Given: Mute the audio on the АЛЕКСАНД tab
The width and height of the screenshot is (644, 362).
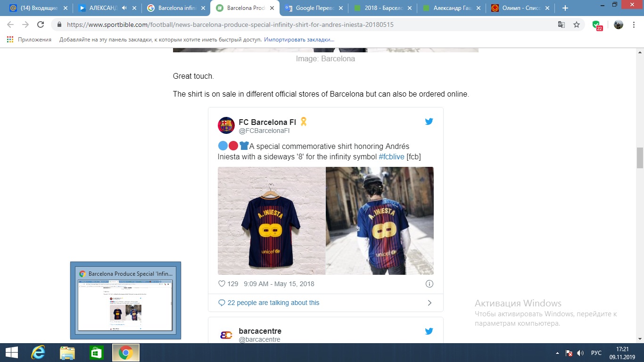Looking at the screenshot, I should click(124, 8).
